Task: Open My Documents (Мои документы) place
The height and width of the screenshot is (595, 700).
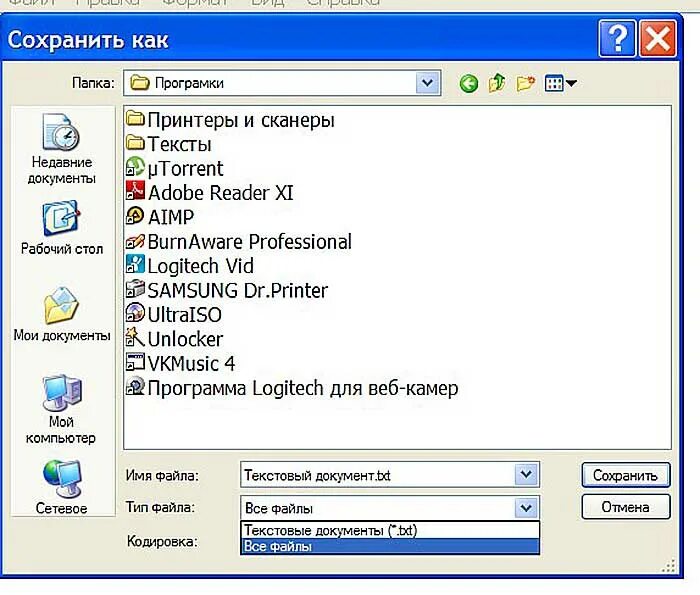Action: coord(62,314)
